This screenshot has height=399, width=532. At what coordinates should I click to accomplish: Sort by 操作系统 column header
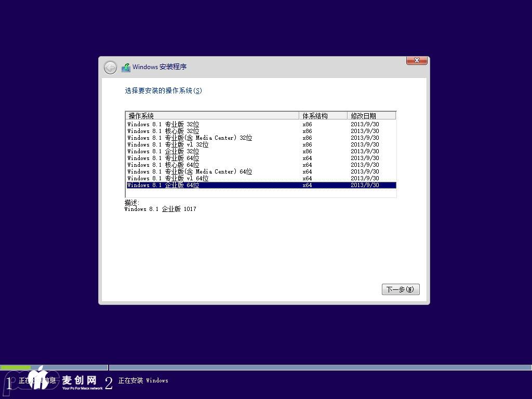tap(212, 116)
